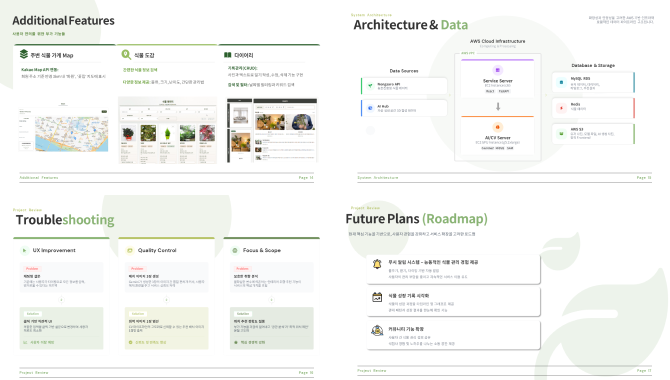Select the AI/CV Server box label

498,138
